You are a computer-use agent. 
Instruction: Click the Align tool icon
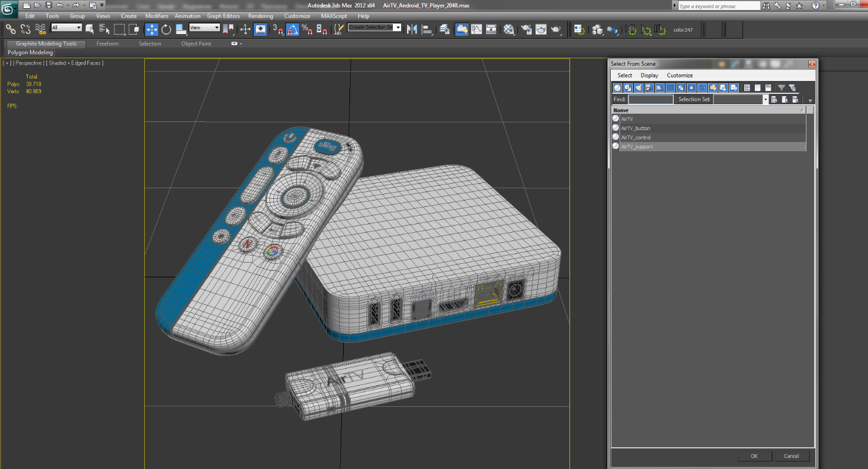(427, 29)
